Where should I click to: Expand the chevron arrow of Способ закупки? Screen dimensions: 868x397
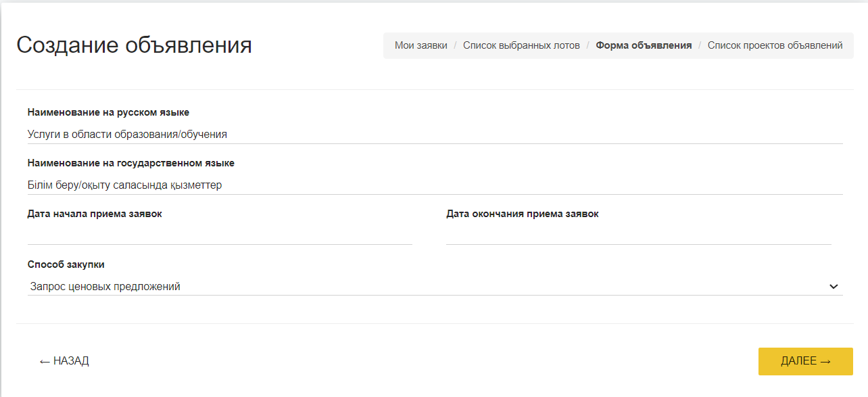(834, 287)
